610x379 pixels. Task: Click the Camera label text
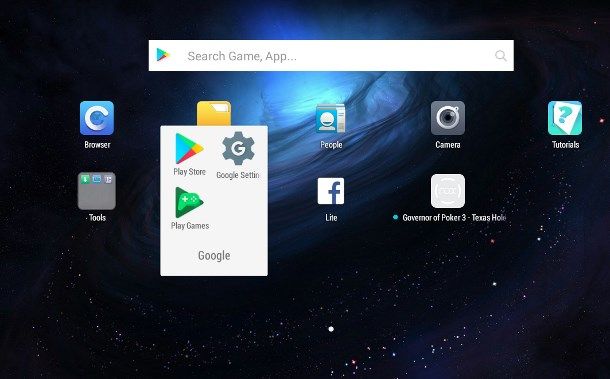(x=448, y=145)
